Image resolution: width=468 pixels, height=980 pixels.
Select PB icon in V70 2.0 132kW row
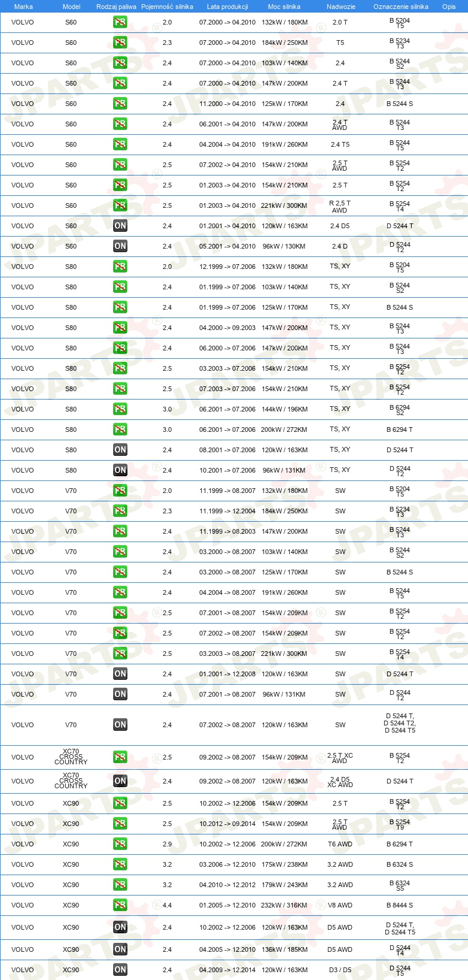point(120,491)
